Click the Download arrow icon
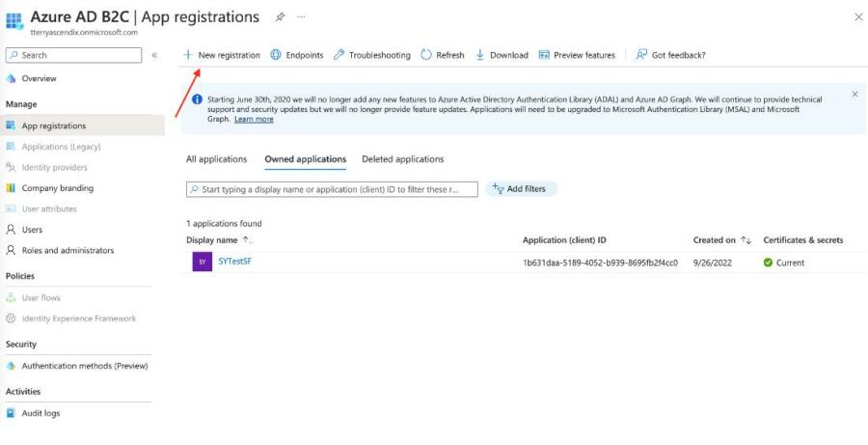The image size is (868, 445). pos(480,55)
